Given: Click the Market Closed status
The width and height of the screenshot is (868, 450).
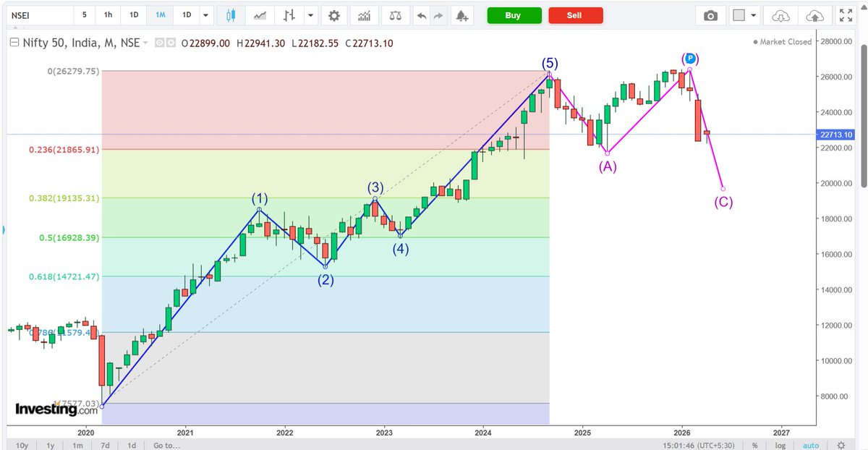Looking at the screenshot, I should click(x=782, y=42).
